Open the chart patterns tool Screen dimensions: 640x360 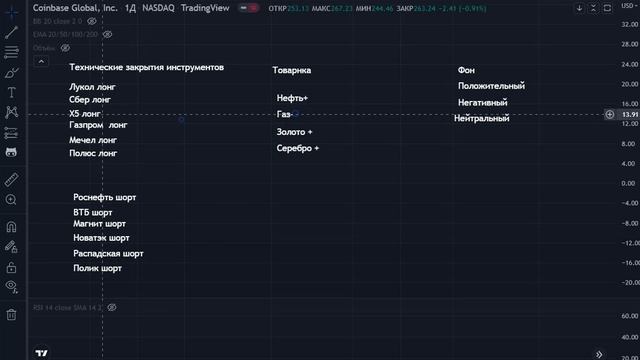pos(11,112)
